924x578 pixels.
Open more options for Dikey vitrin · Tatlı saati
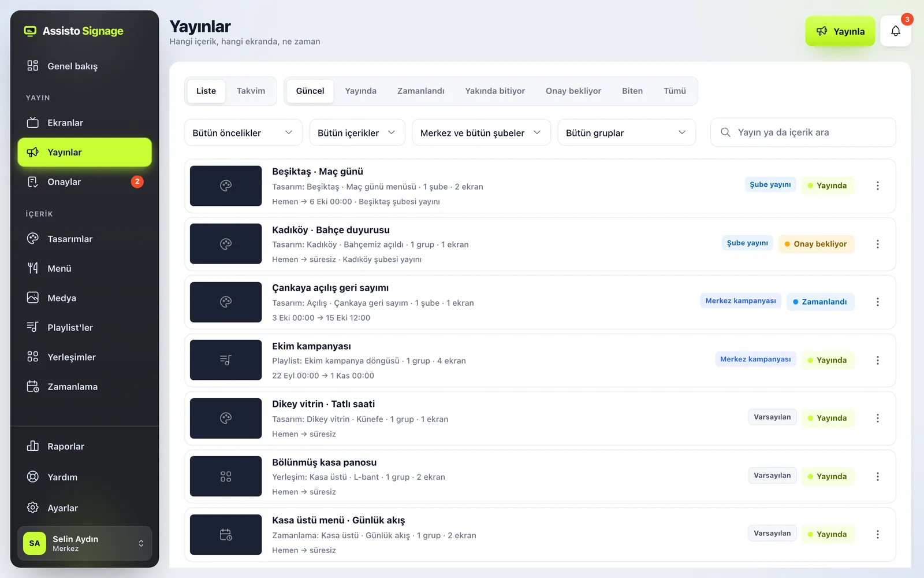(877, 418)
